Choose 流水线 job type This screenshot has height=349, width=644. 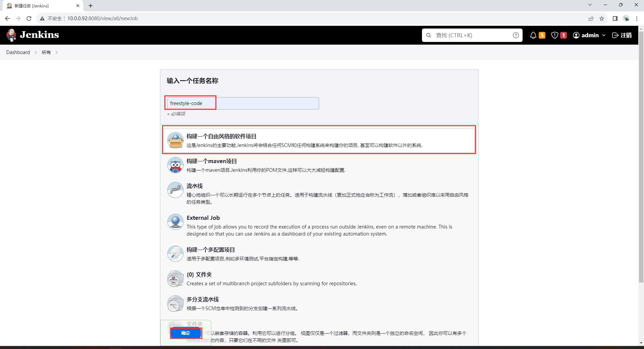tap(319, 194)
